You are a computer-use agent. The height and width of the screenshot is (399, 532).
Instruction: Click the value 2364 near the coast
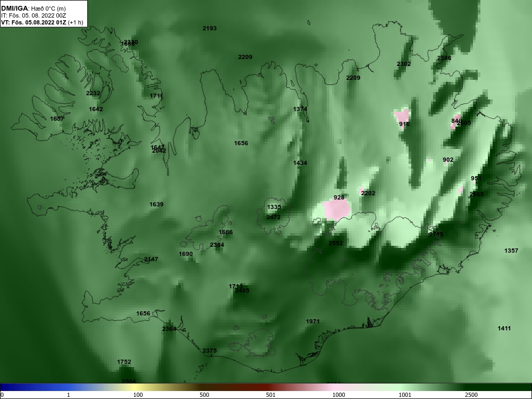tap(169, 329)
